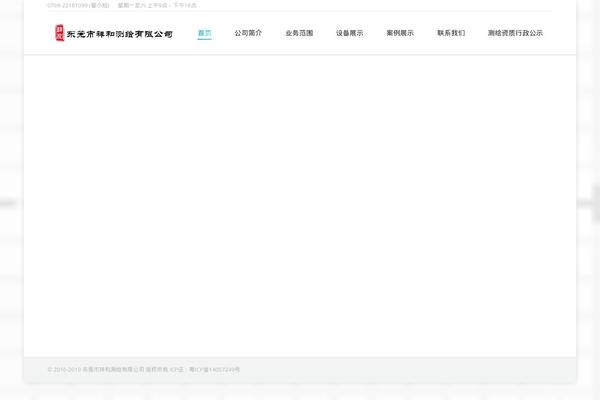Click the company name 东莞市…测绘有限公司 logo text
The height and width of the screenshot is (400, 600).
click(119, 34)
